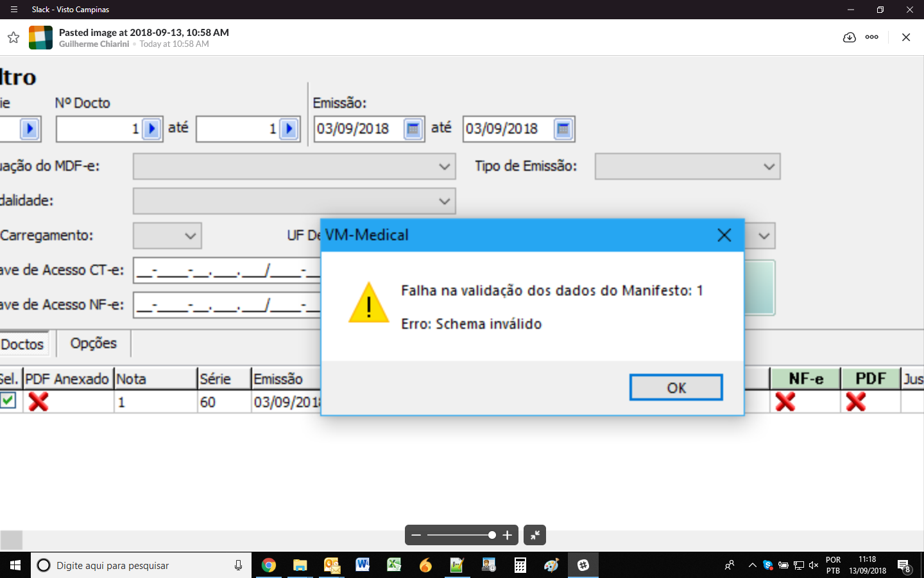Zoom out with the minus button
924x578 pixels.
(x=416, y=535)
